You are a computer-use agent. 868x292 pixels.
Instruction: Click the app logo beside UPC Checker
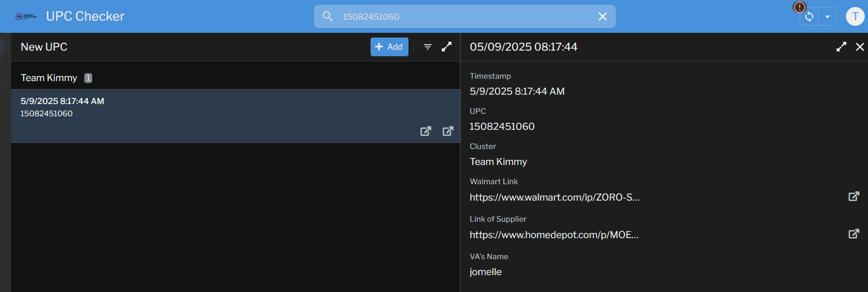26,16
